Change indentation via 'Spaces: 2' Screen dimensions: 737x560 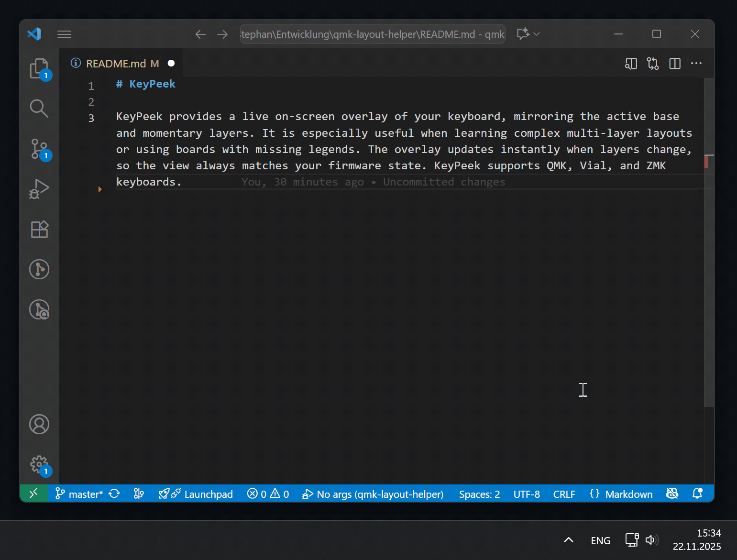pos(479,494)
